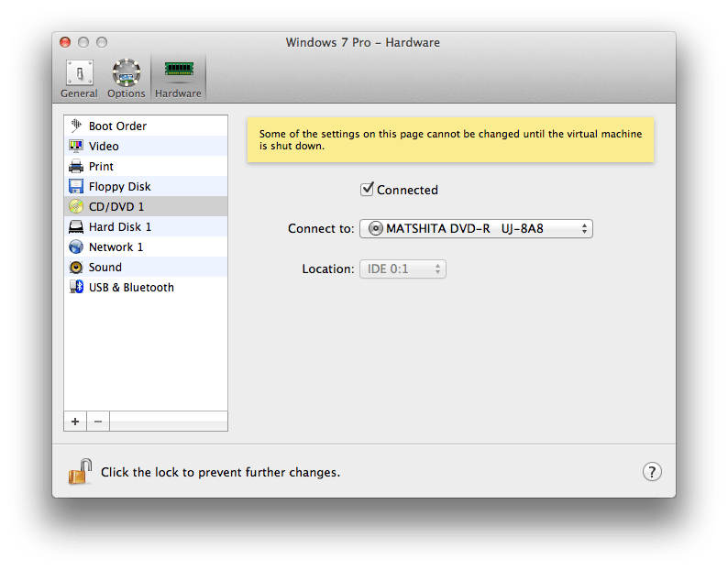Click the Boot Order icon

click(x=76, y=126)
